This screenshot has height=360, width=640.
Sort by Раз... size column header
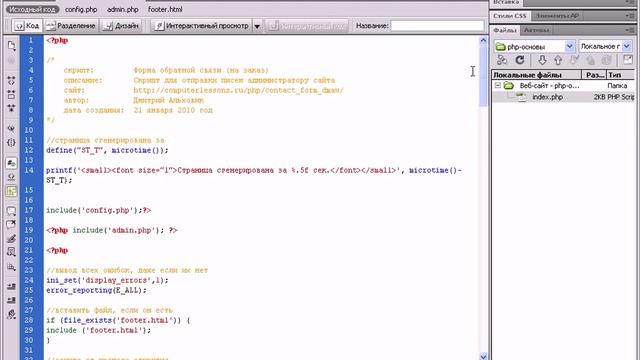point(594,75)
